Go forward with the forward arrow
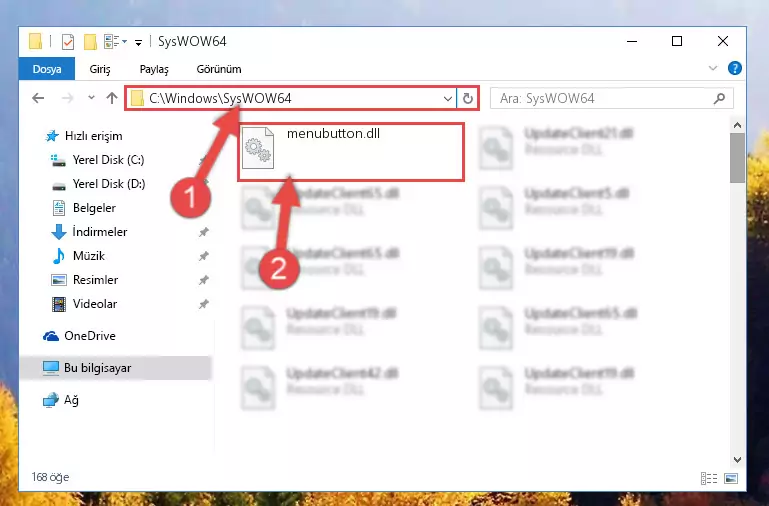Screen dimensions: 769x506 pos(67,98)
